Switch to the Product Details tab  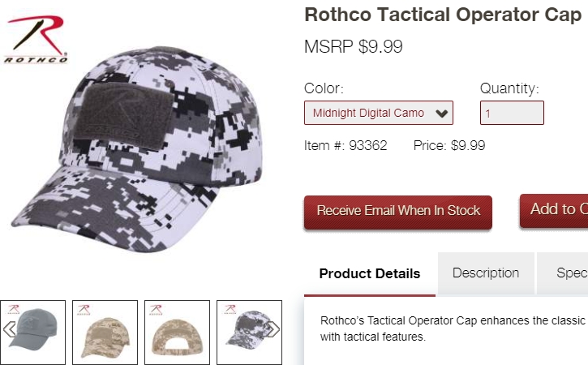click(x=370, y=273)
